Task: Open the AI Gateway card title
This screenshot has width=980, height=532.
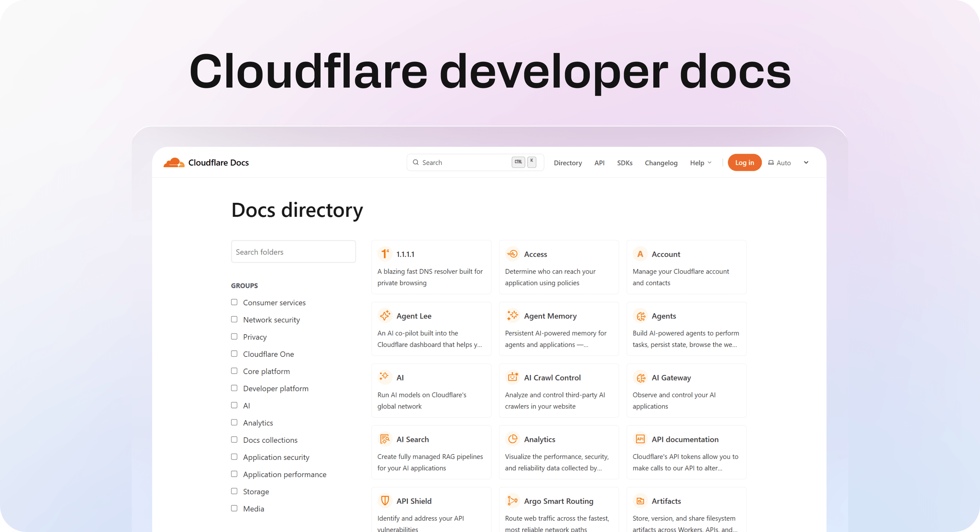Action: 671,378
